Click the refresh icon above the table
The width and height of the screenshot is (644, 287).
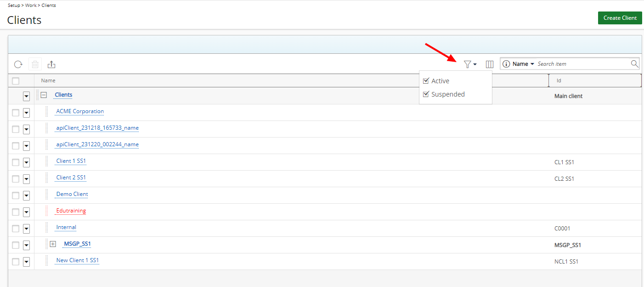[18, 64]
